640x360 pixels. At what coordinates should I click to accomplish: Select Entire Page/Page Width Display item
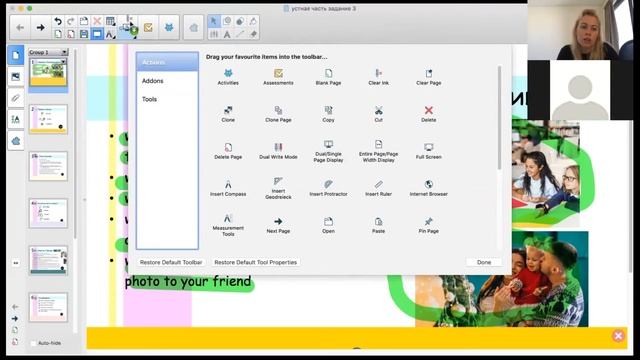(x=378, y=151)
